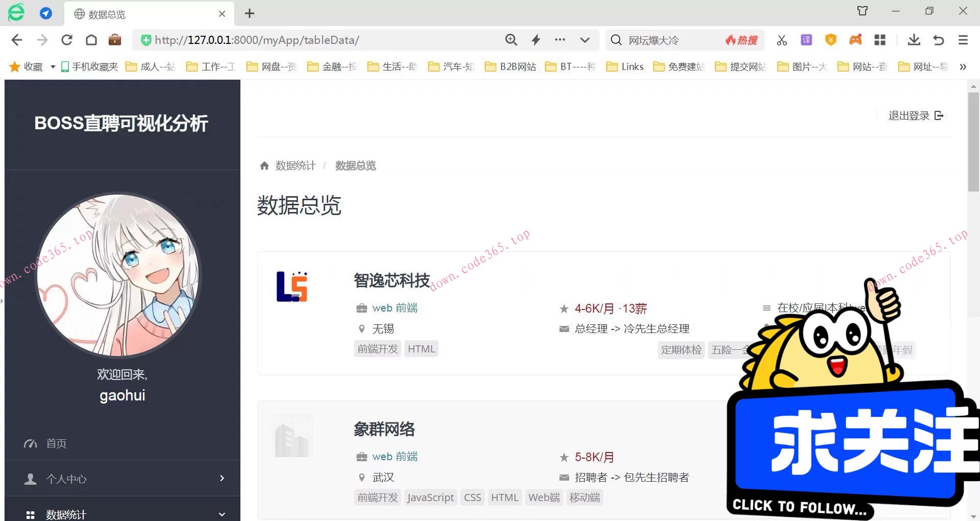Open the home (首页) sidebar item
The width and height of the screenshot is (980, 521).
(56, 443)
